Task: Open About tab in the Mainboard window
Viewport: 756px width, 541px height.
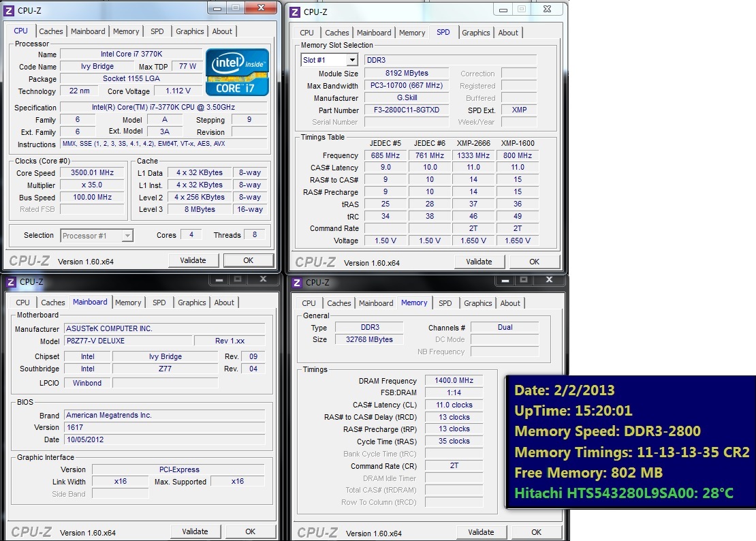Action: (x=224, y=303)
